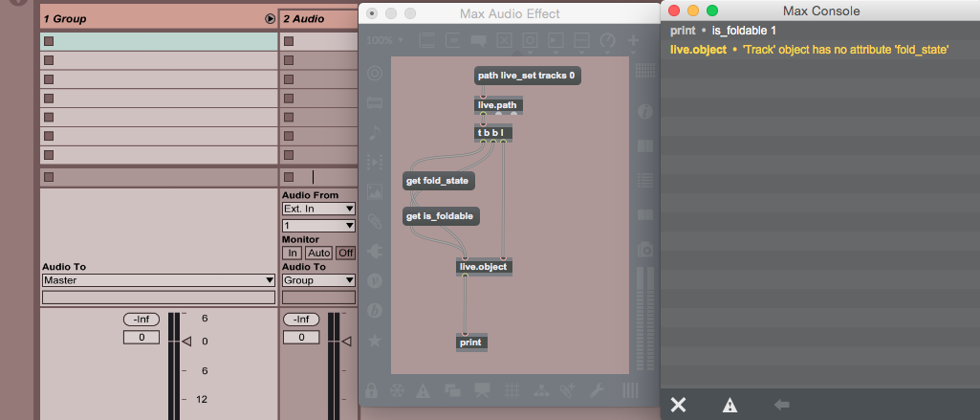Select the first clip slot in 1 Group
980x420 pixels.
159,41
